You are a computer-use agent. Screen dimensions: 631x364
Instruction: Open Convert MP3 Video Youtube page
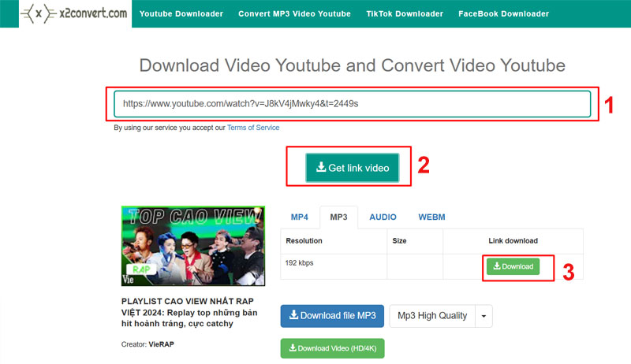pyautogui.click(x=294, y=13)
